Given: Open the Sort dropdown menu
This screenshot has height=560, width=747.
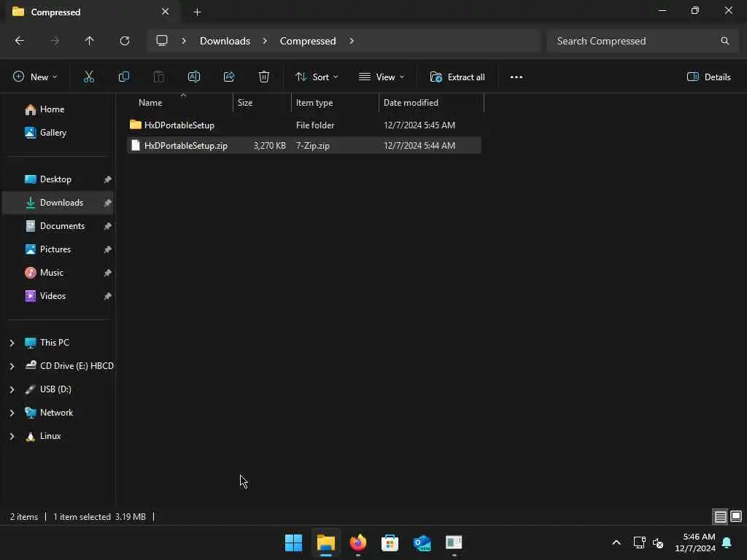Looking at the screenshot, I should pyautogui.click(x=317, y=77).
